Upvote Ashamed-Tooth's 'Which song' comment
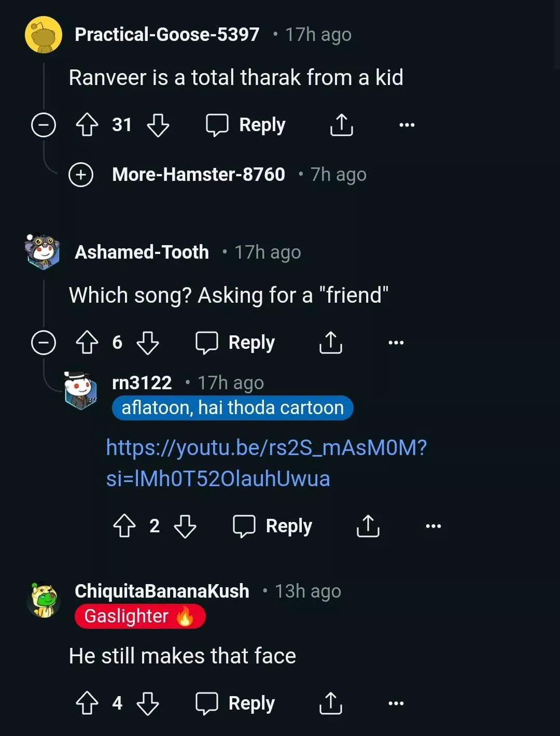Image resolution: width=560 pixels, height=736 pixels. [x=87, y=343]
